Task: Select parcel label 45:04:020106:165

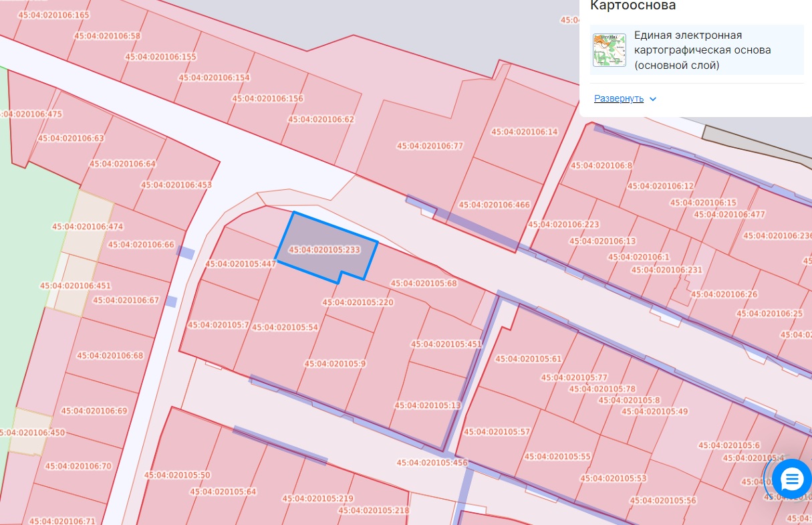Action: (x=53, y=15)
